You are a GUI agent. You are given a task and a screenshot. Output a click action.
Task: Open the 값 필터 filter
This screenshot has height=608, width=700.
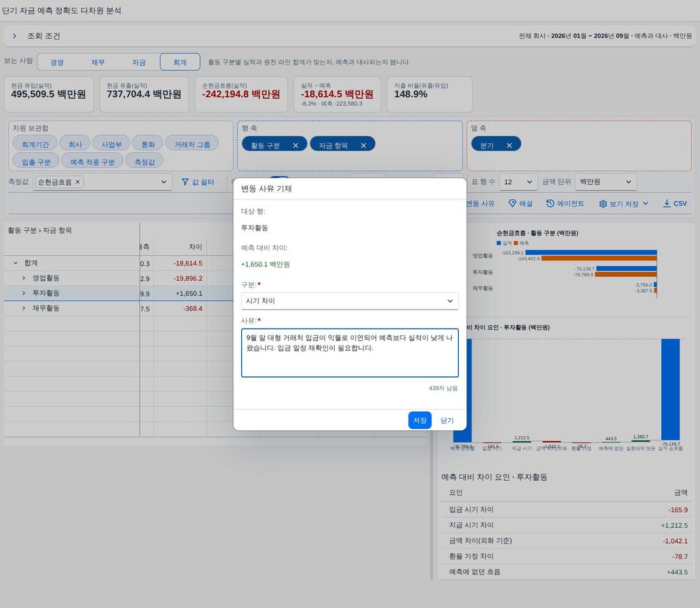[198, 182]
